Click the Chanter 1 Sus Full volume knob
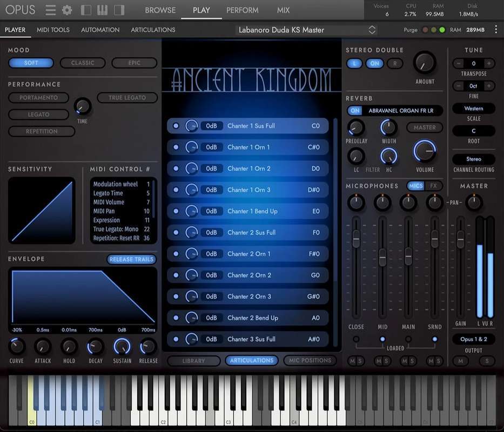This screenshot has width=504, height=432. coord(191,126)
